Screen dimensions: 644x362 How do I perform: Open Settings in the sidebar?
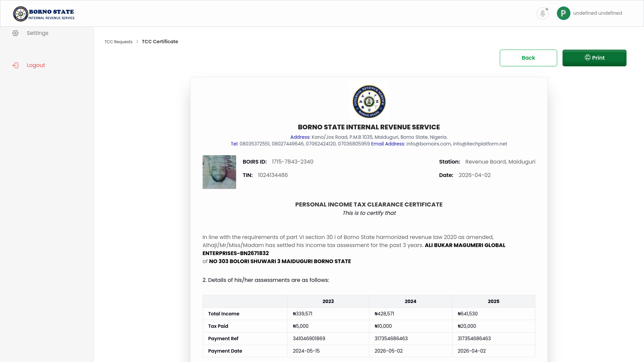pos(38,33)
